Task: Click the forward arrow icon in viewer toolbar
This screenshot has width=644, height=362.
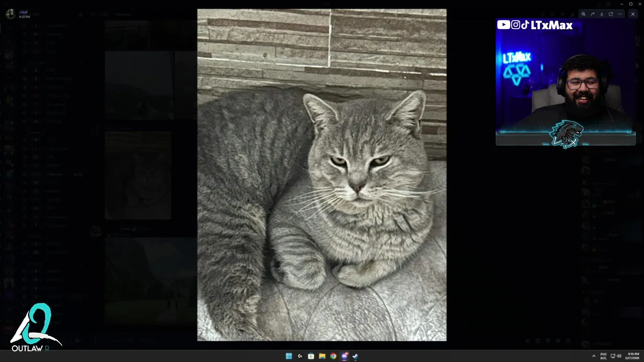Action: 593,14
